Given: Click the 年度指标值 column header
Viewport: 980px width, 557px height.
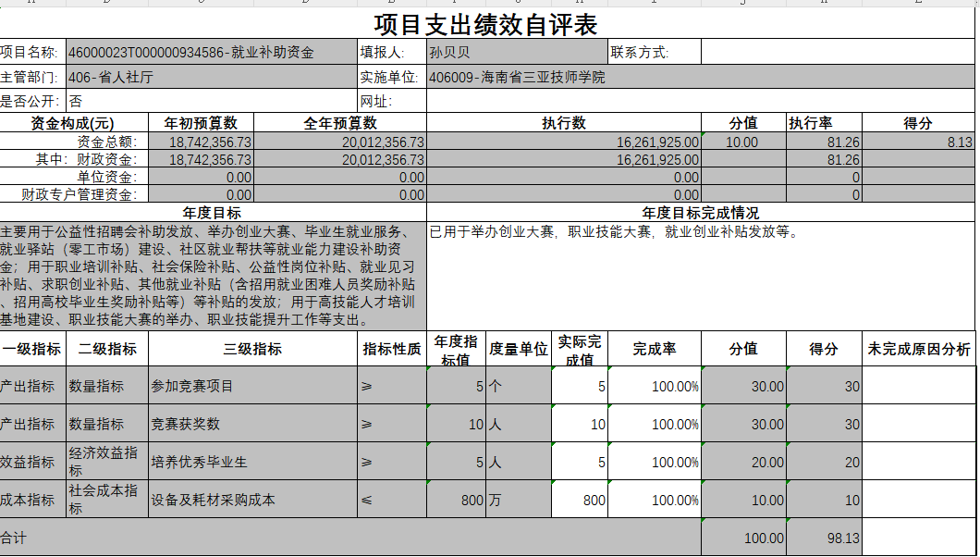Looking at the screenshot, I should 456,349.
